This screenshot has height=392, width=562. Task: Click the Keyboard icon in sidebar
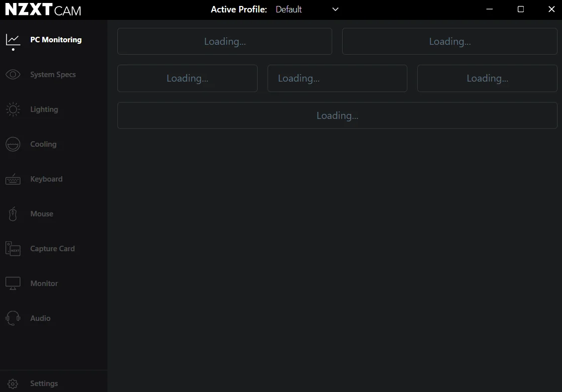pos(13,179)
